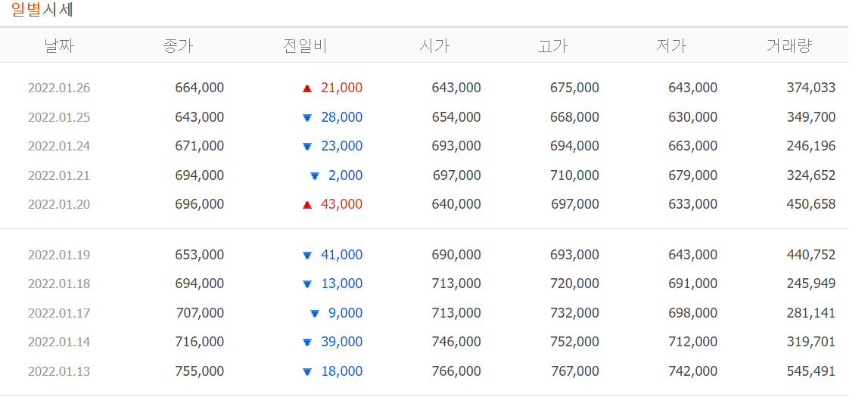Click closing price 643,000 on 2022.01.25
Image resolution: width=868 pixels, height=403 pixels.
(x=199, y=117)
